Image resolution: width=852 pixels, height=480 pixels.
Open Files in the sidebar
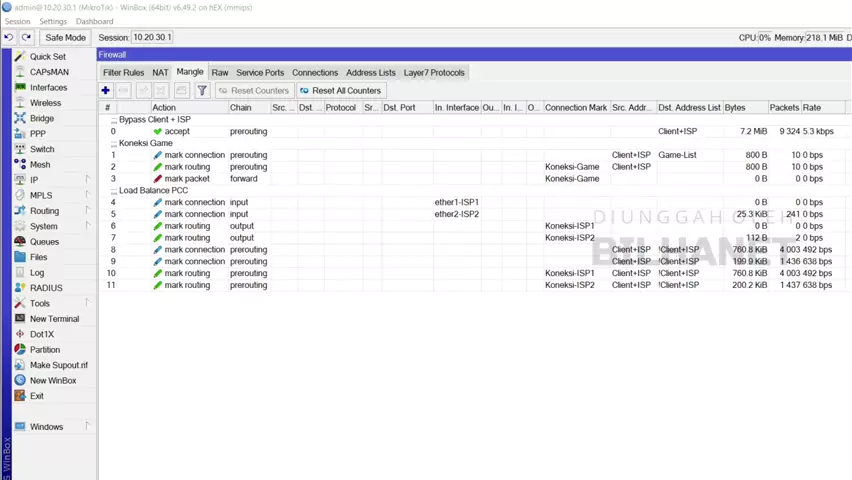click(x=38, y=257)
